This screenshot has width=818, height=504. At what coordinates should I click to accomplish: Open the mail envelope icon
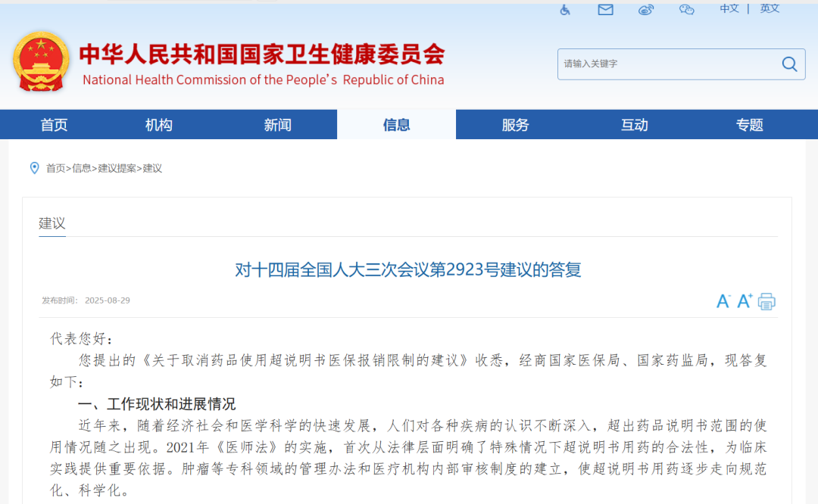pos(605,10)
